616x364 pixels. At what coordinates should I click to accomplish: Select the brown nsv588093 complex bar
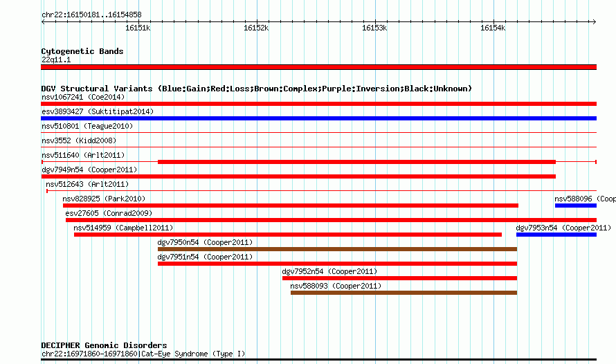(x=404, y=293)
